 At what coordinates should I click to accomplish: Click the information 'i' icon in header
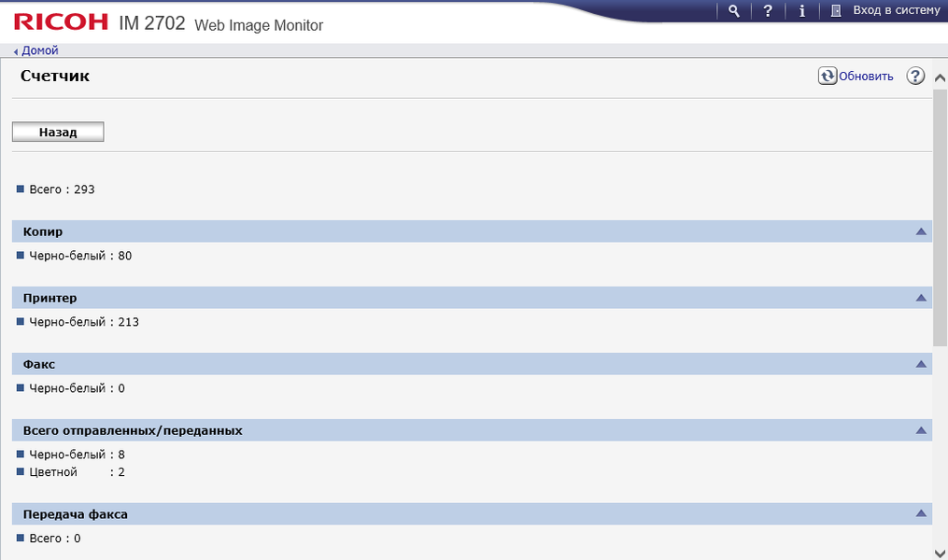[801, 11]
